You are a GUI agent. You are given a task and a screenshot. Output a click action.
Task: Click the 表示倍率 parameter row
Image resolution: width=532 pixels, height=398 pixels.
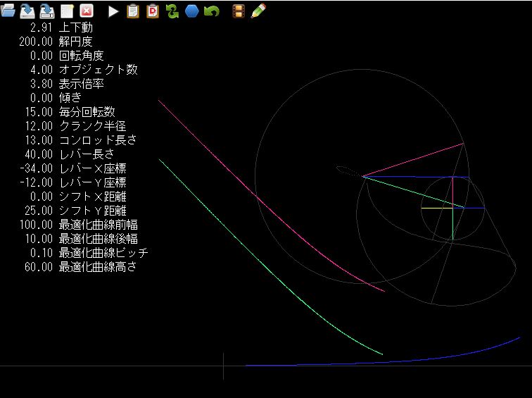pos(67,84)
